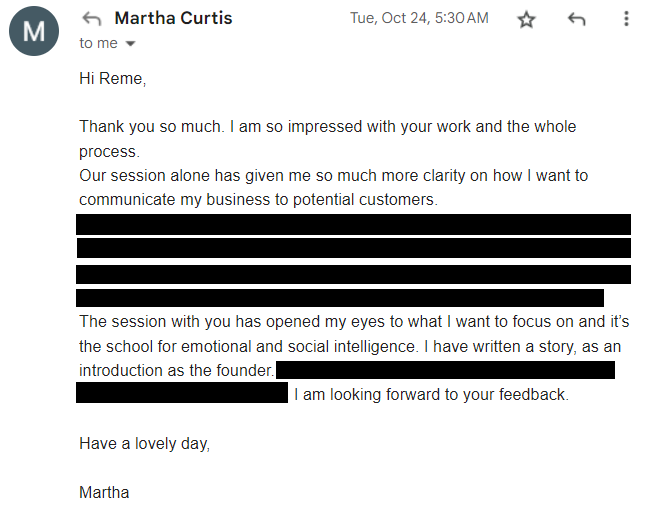657x512 pixels.
Task: Click the line beginning "Our session alone"
Action: coord(333,176)
